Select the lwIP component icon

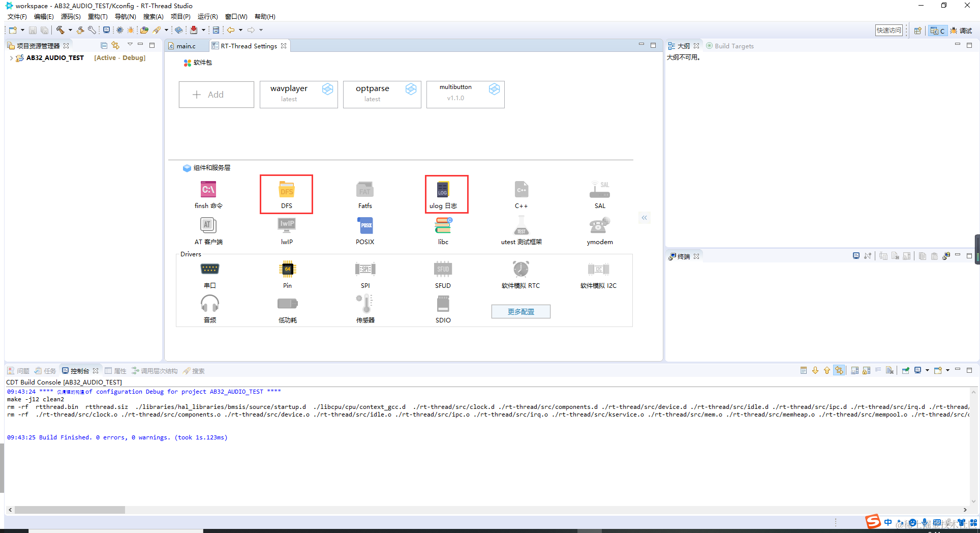(x=287, y=225)
